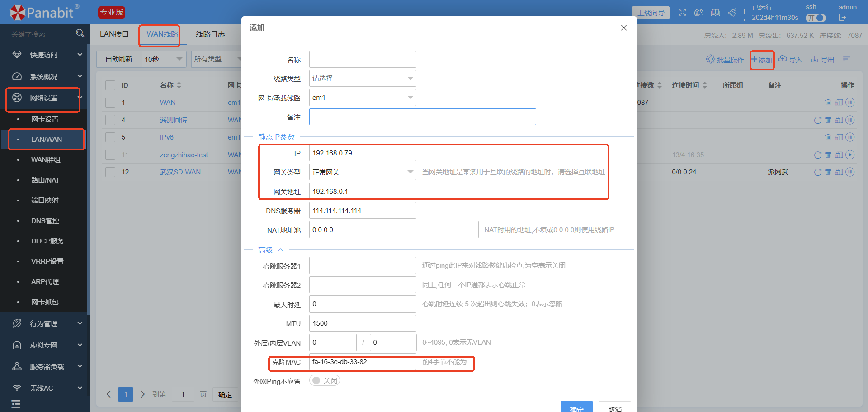Open the manual book icon in the header
The height and width of the screenshot is (412, 868).
(715, 12)
